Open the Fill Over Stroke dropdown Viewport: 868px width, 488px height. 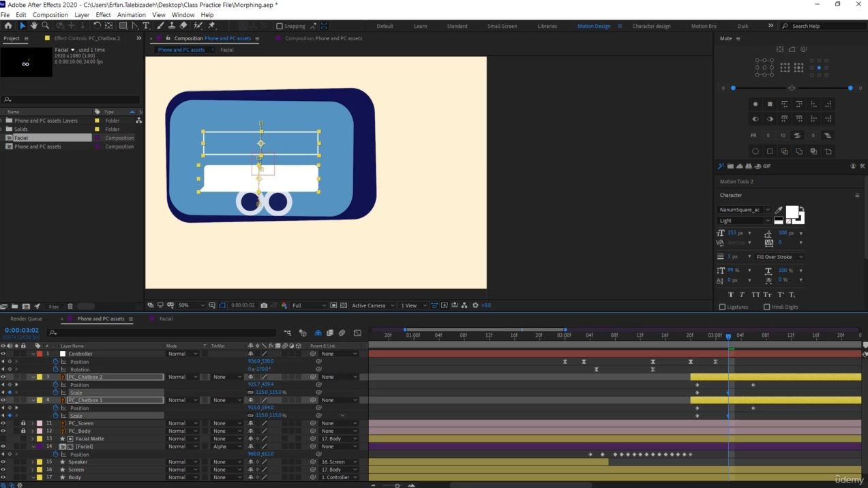[x=779, y=257]
